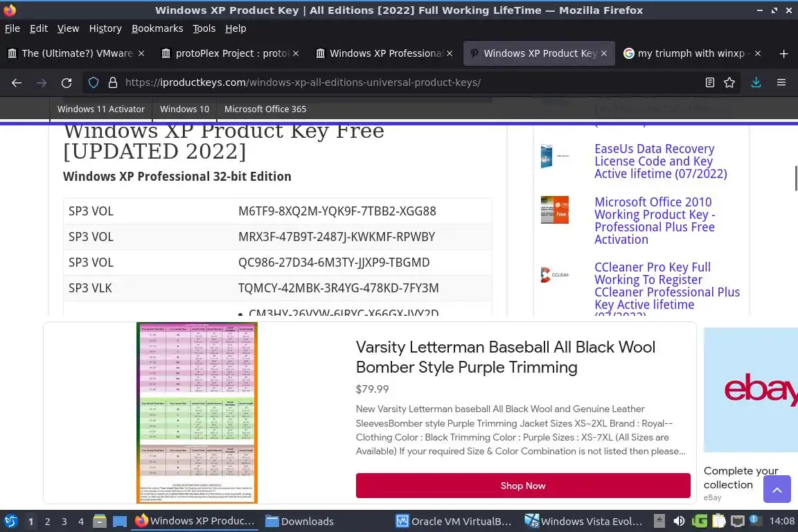Image resolution: width=798 pixels, height=532 pixels.
Task: Click the page vertical scrollbar thumb
Action: 795,178
